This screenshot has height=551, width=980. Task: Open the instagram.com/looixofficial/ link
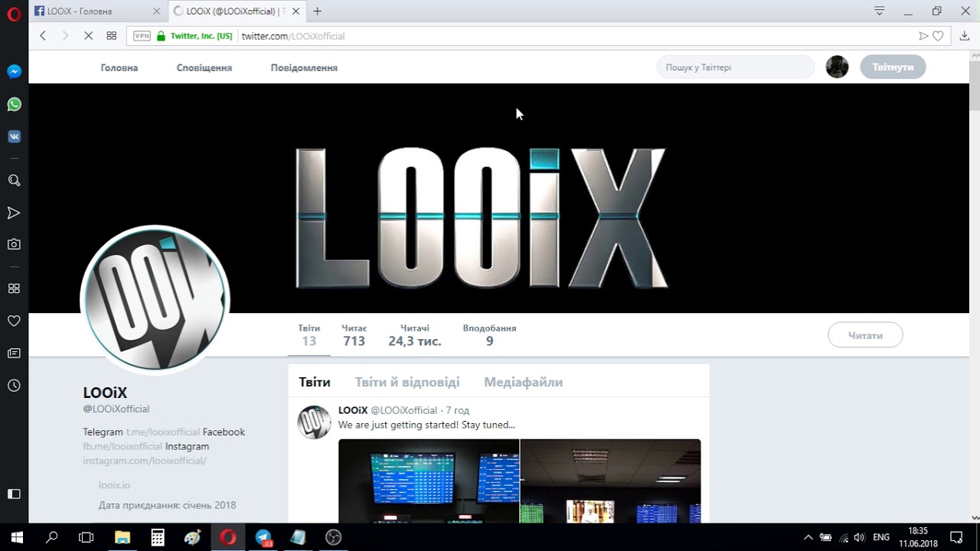(145, 461)
